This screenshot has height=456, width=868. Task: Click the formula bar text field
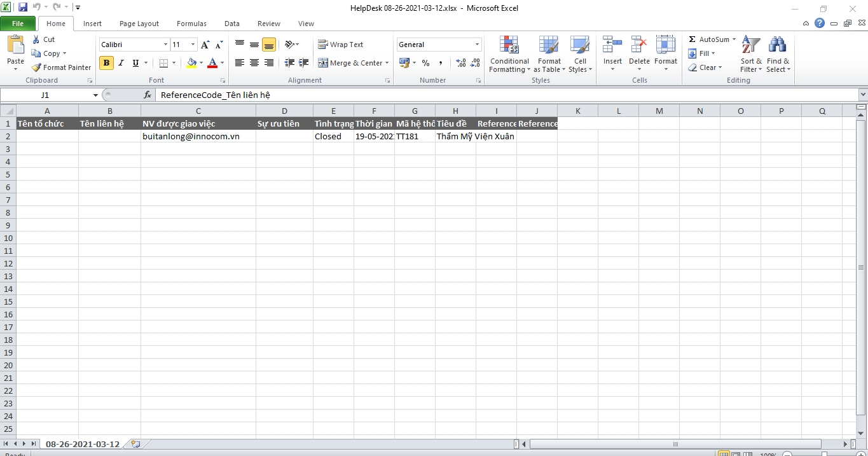pyautogui.click(x=502, y=95)
